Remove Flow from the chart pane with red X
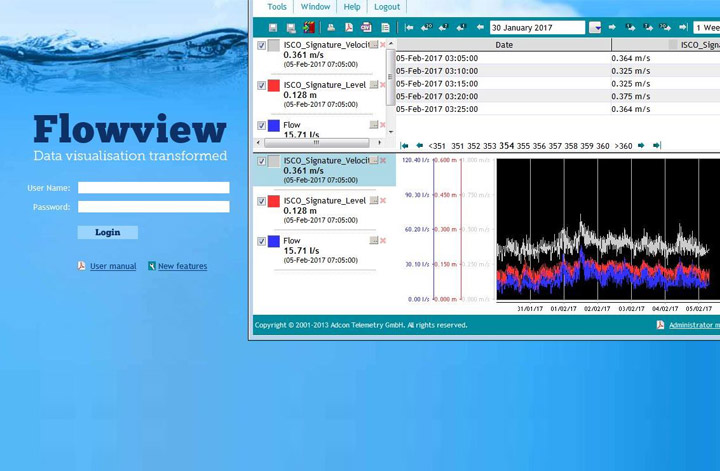 pyautogui.click(x=382, y=241)
